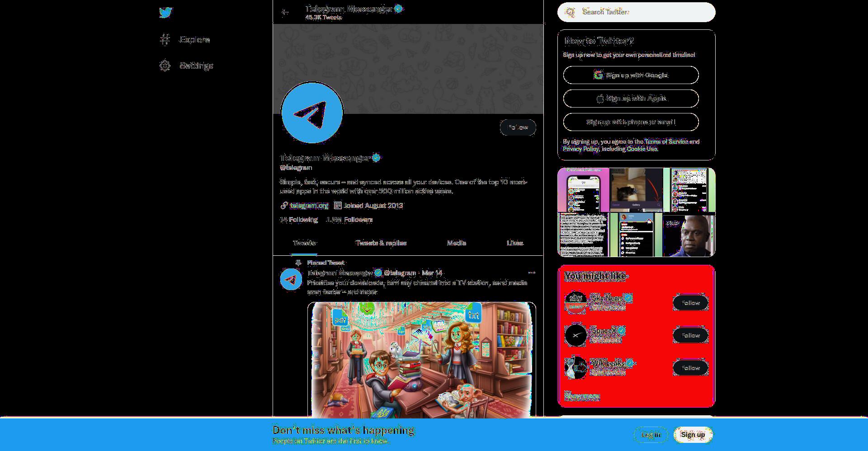Open the WikiLeaks profile avatar
This screenshot has width=868, height=451.
click(576, 367)
